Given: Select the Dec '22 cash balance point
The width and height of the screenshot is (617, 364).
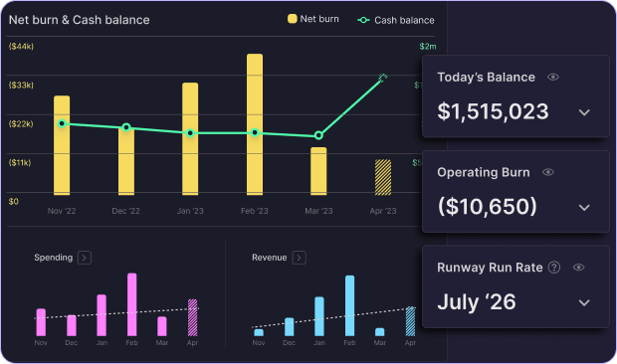Looking at the screenshot, I should click(x=126, y=127).
